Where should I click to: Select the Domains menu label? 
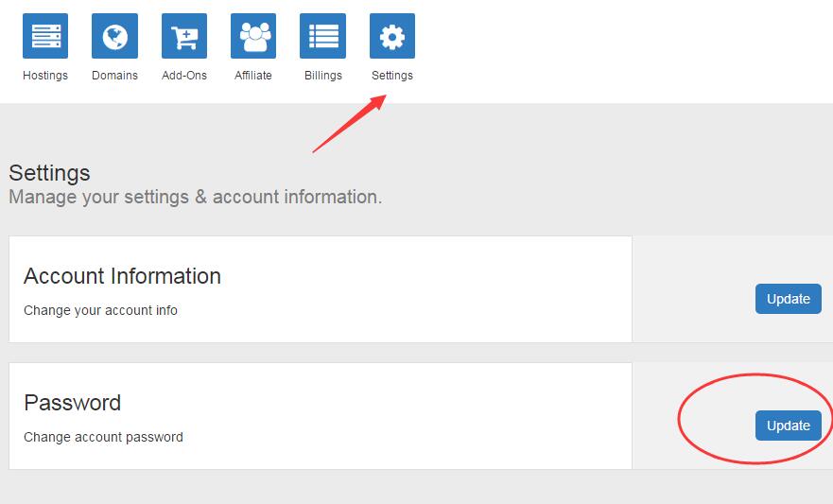pos(114,76)
